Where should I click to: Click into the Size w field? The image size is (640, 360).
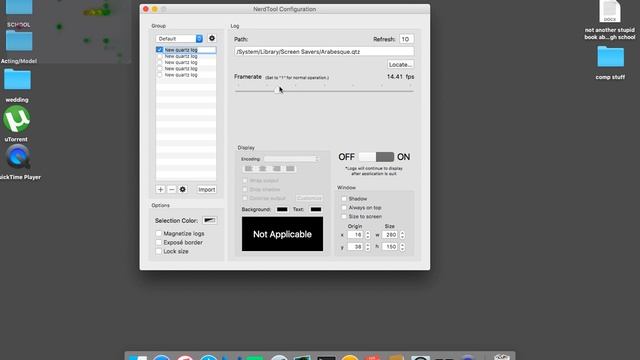(390, 235)
